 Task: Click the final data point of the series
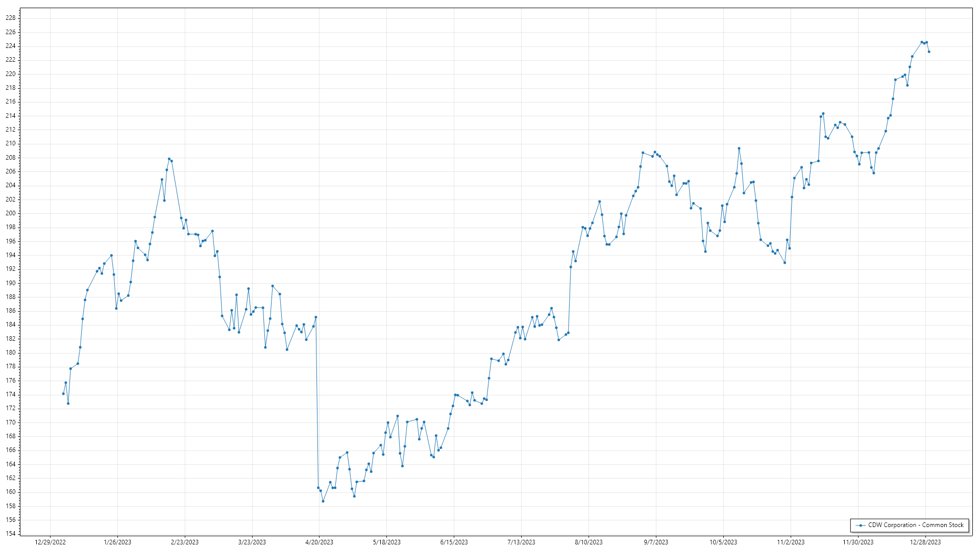[x=929, y=52]
